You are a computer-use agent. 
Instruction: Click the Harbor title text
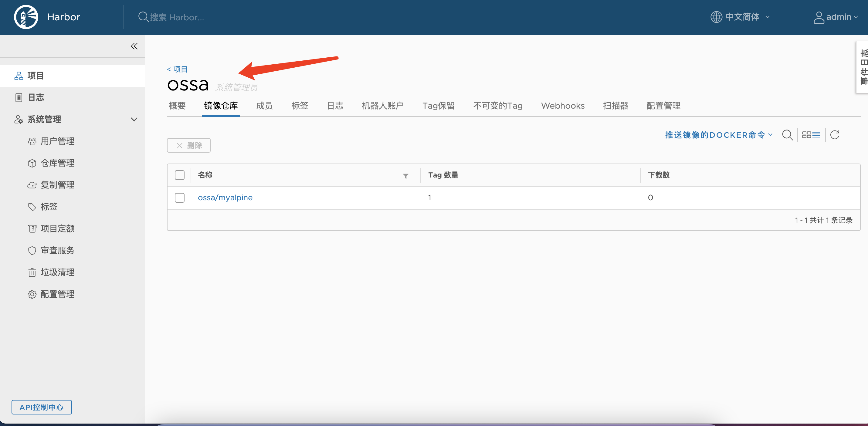[64, 17]
